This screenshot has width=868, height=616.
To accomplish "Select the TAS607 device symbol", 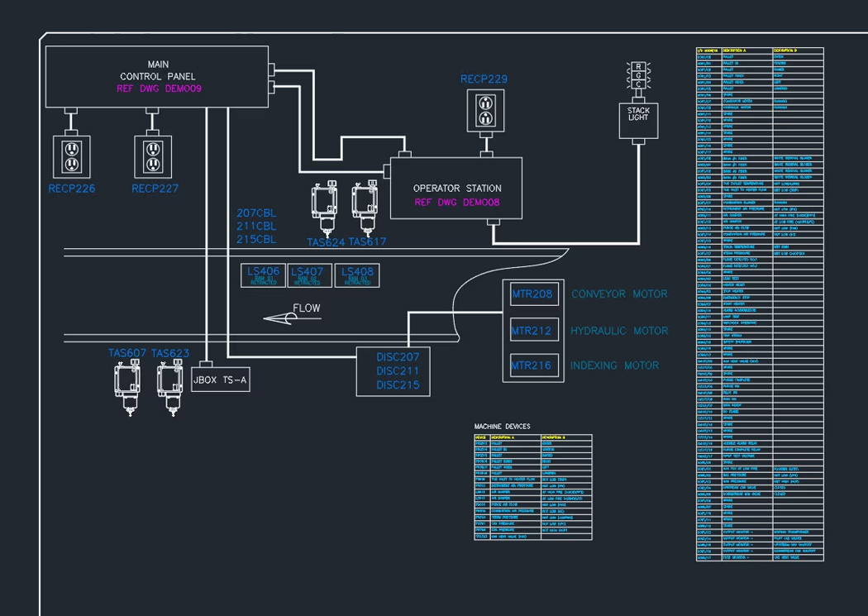I will point(127,388).
